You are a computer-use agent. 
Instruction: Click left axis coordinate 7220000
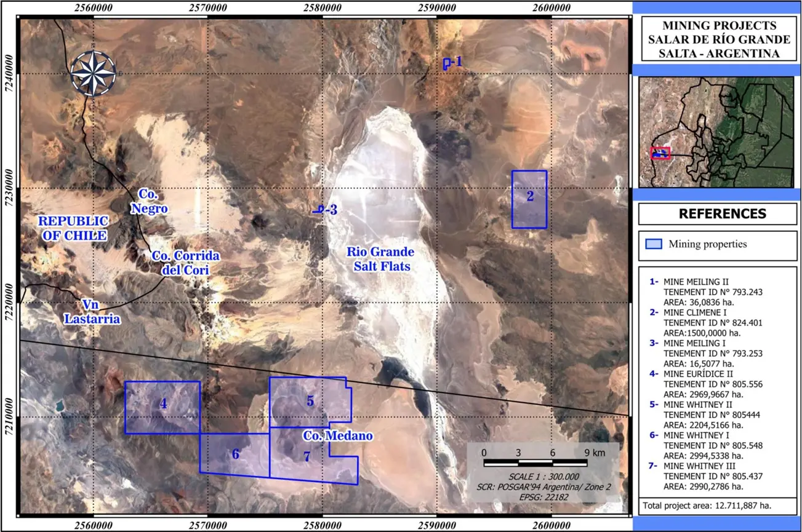(8, 303)
